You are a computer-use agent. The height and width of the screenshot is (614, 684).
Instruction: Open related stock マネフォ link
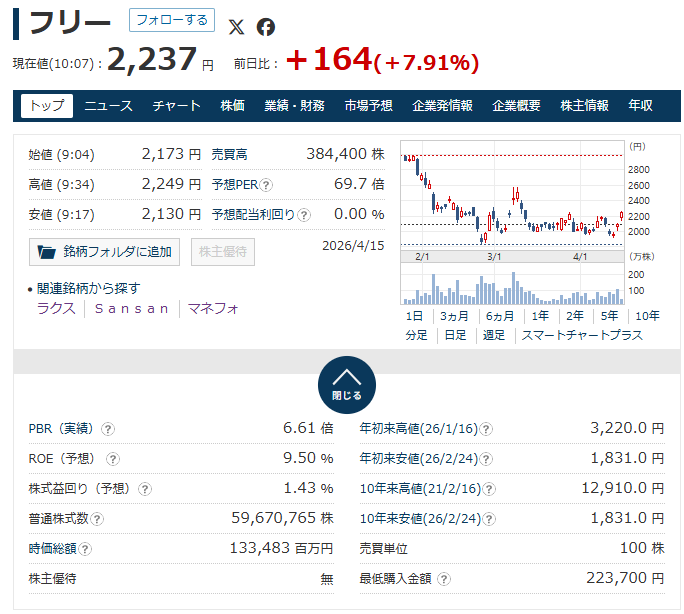point(213,309)
